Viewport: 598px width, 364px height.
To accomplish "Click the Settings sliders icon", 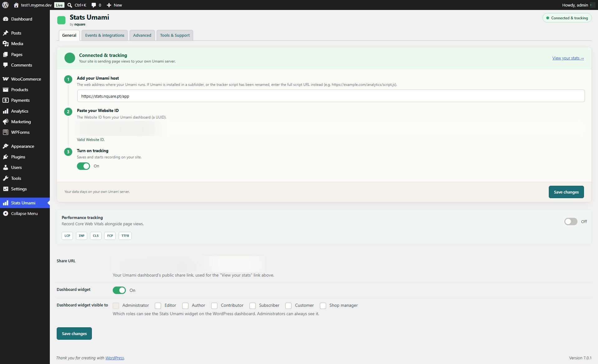I will point(6,189).
